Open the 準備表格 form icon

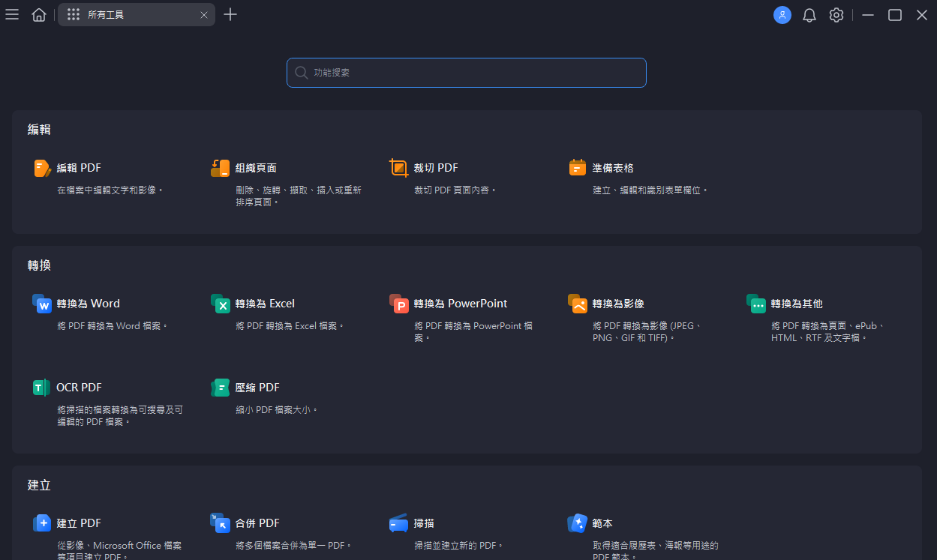pos(577,168)
